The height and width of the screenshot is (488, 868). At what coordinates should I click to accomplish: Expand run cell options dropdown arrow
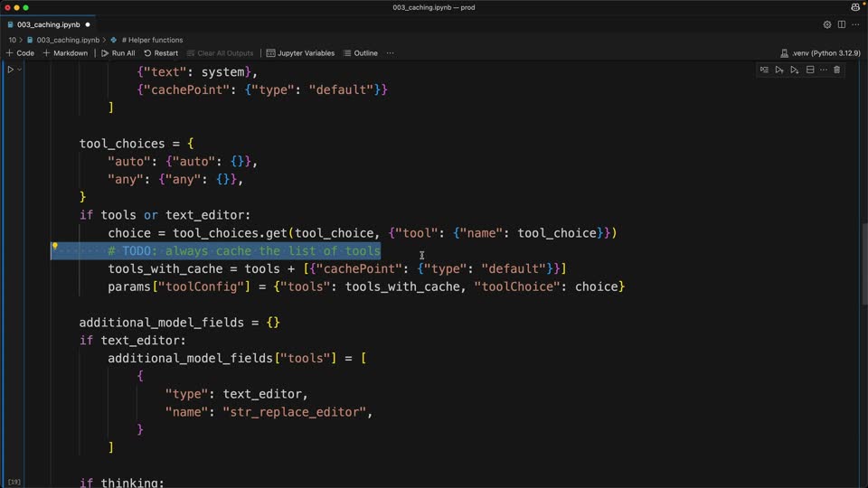19,70
